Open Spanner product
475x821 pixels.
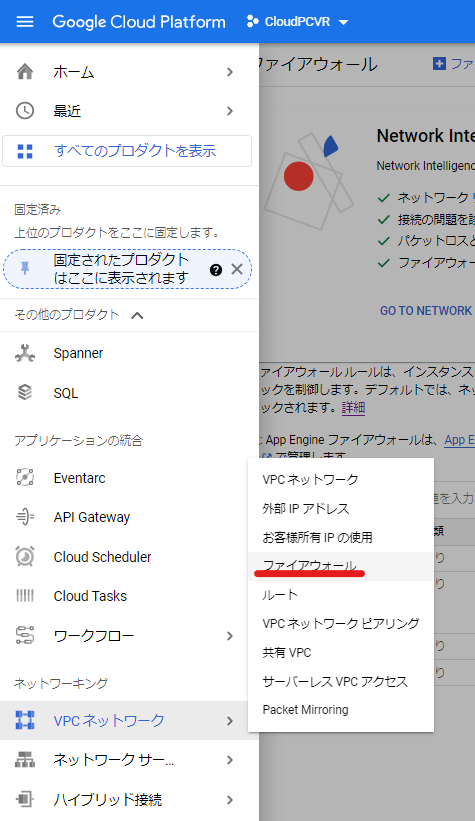(x=78, y=353)
